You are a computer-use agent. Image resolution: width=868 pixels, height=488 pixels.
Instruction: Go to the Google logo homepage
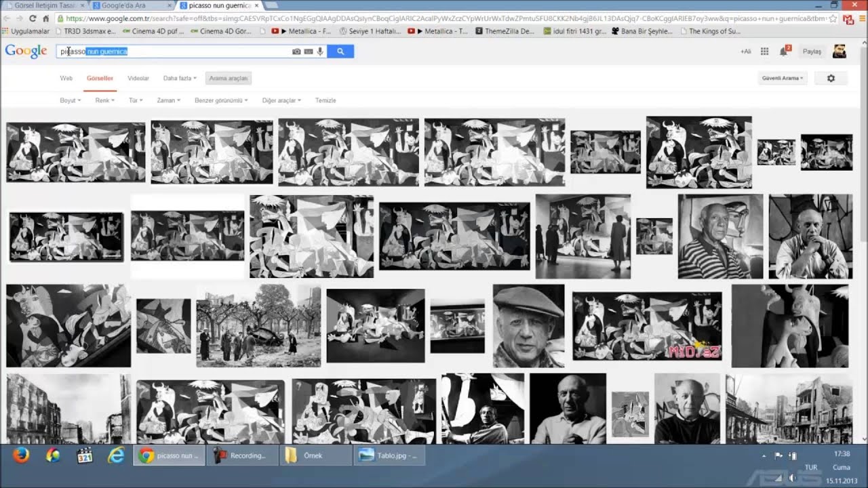click(26, 52)
